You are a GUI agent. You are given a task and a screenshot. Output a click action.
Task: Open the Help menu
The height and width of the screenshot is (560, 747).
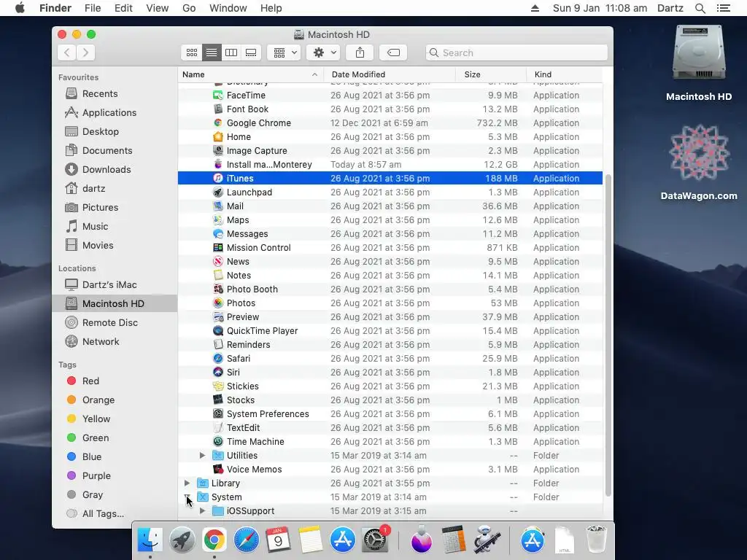pyautogui.click(x=271, y=8)
